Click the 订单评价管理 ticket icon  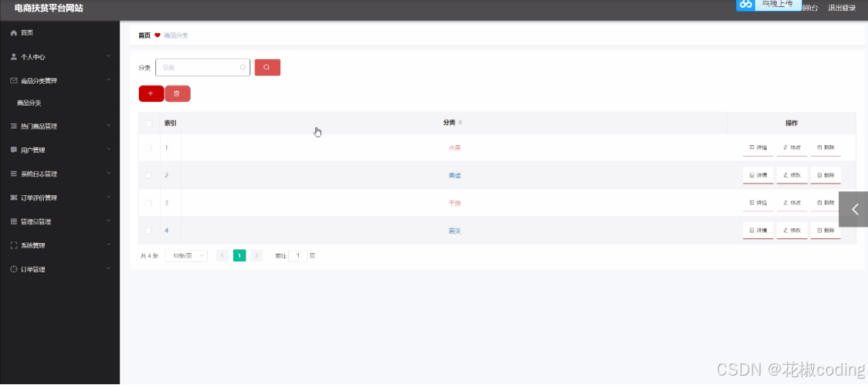tap(14, 198)
